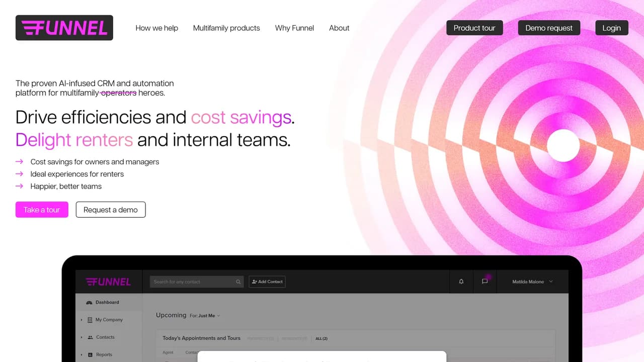Open the Why Funnel menu
This screenshot has height=362, width=644.
tap(294, 28)
